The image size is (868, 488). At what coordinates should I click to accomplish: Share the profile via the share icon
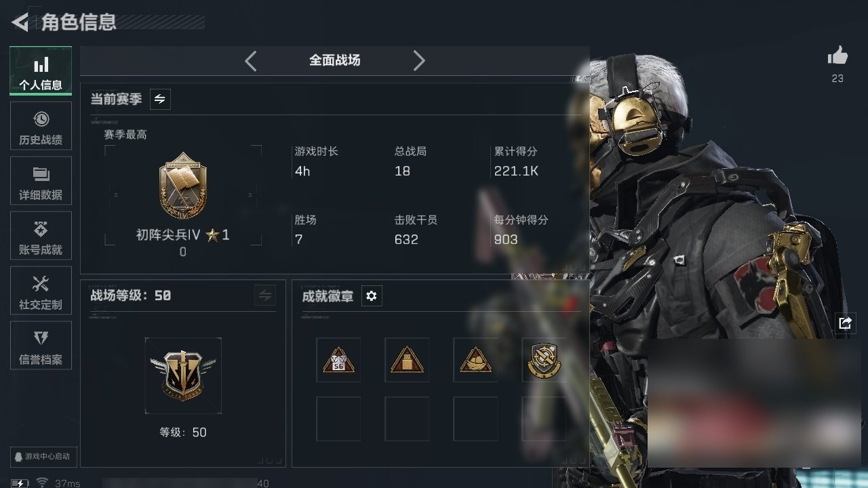click(x=845, y=323)
